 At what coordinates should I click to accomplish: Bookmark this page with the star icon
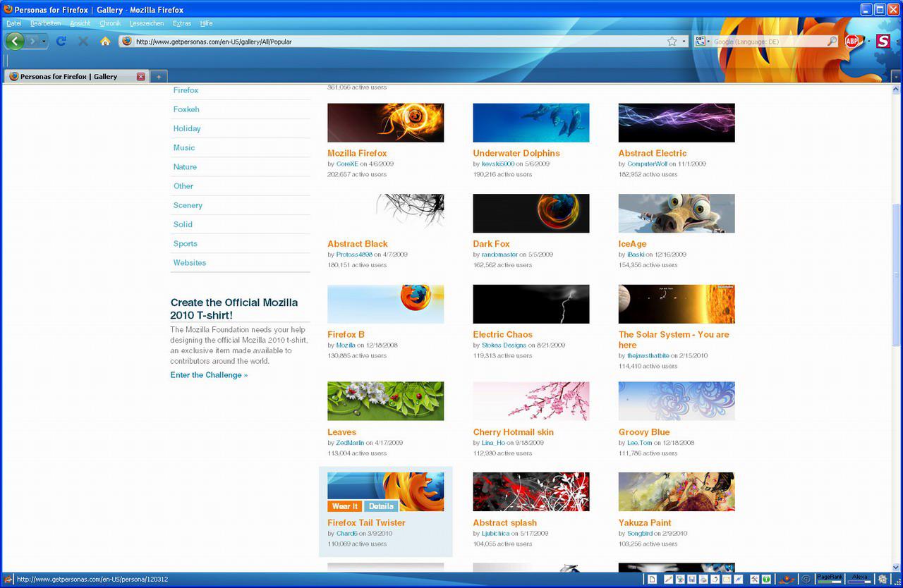[x=672, y=42]
